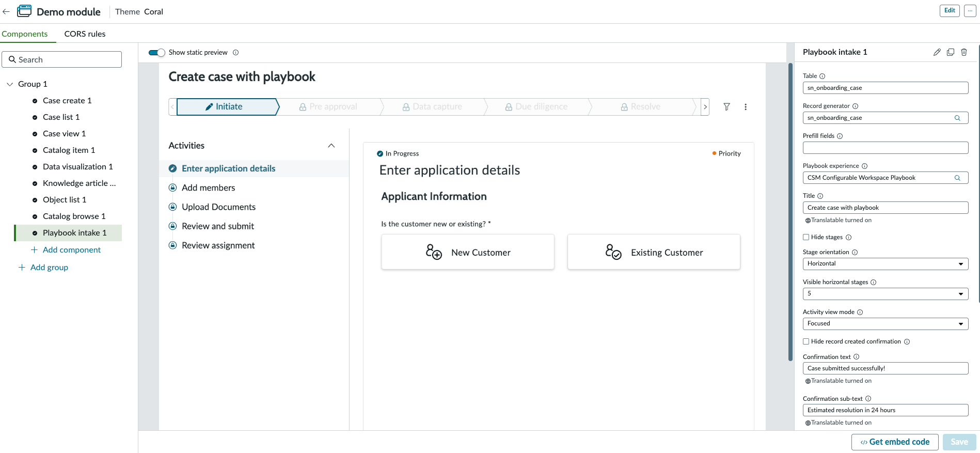Open the more options ellipsis beside Edit

pyautogui.click(x=970, y=11)
